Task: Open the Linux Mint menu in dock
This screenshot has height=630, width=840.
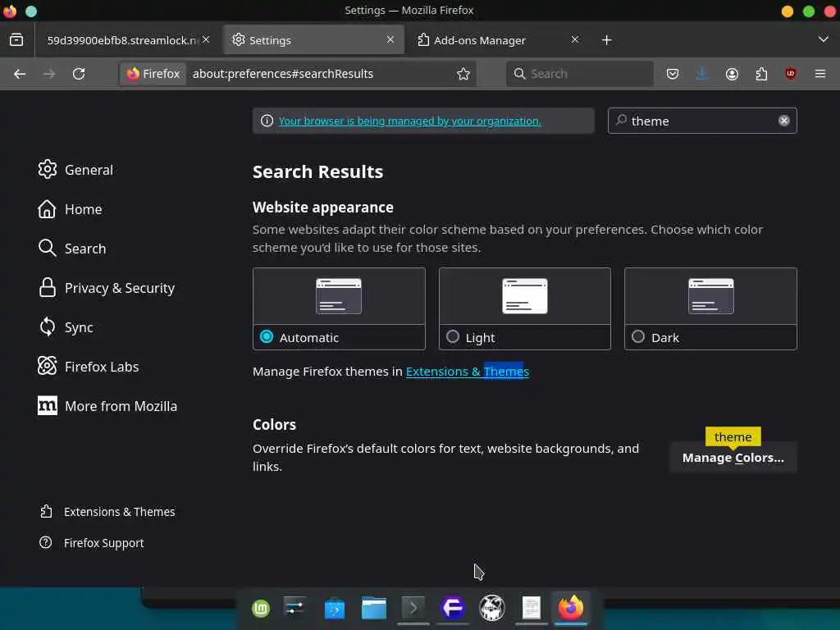Action: pos(261,608)
